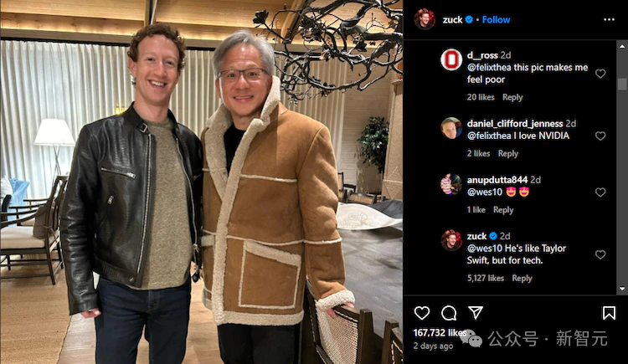Open the three-dot more options menu

click(x=609, y=19)
